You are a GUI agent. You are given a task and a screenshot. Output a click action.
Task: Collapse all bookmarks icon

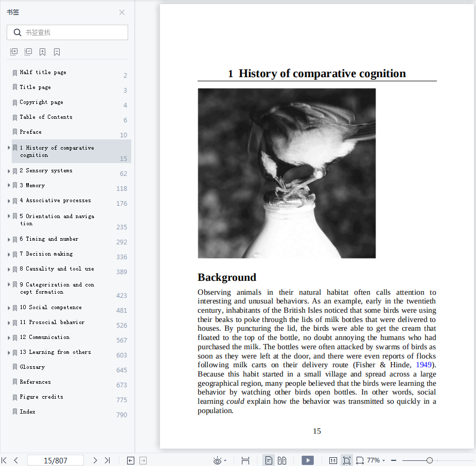28,52
